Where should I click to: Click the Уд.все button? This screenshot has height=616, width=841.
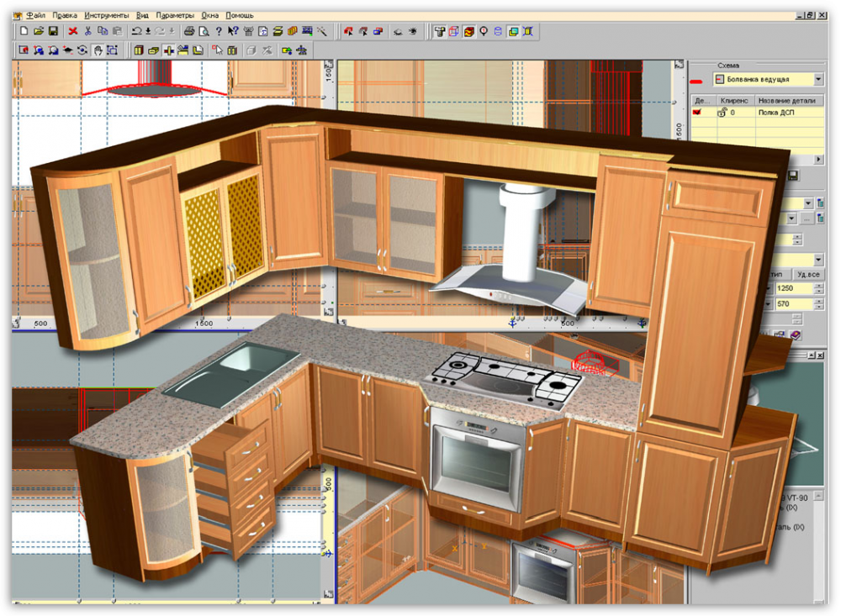(807, 274)
